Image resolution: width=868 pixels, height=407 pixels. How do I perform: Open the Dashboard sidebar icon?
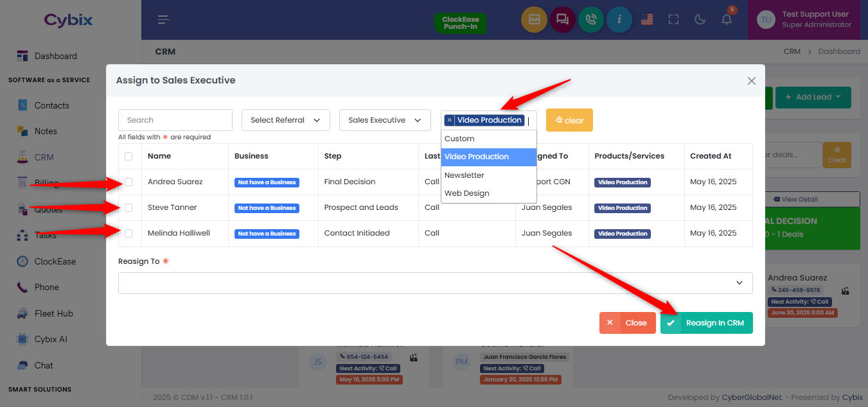point(23,56)
